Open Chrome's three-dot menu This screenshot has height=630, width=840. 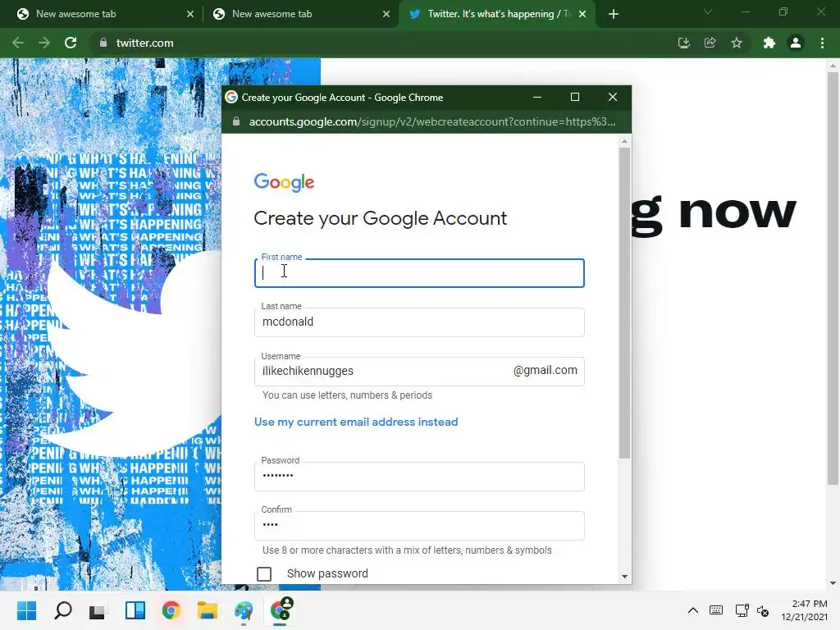click(822, 43)
